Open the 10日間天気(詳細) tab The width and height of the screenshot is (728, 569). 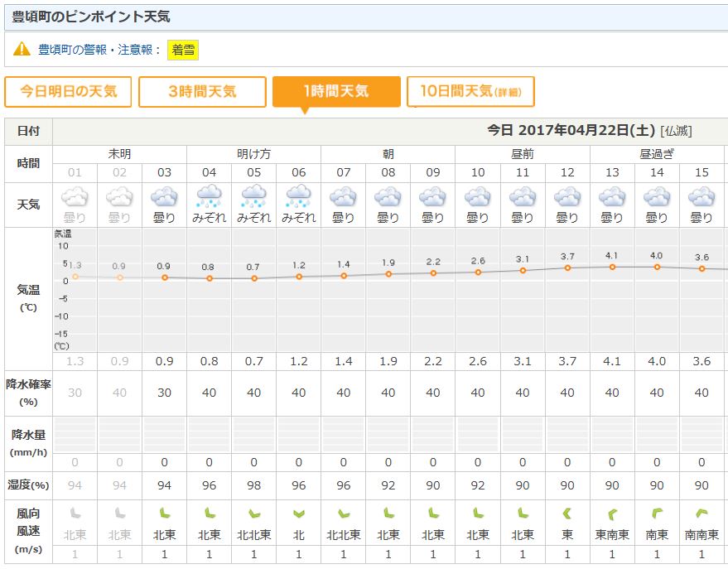(470, 92)
